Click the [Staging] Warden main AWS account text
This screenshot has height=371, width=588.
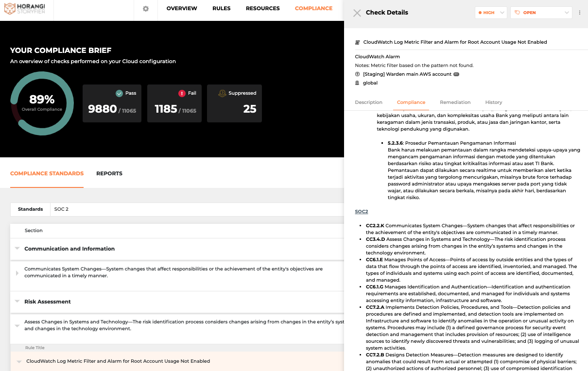[407, 74]
